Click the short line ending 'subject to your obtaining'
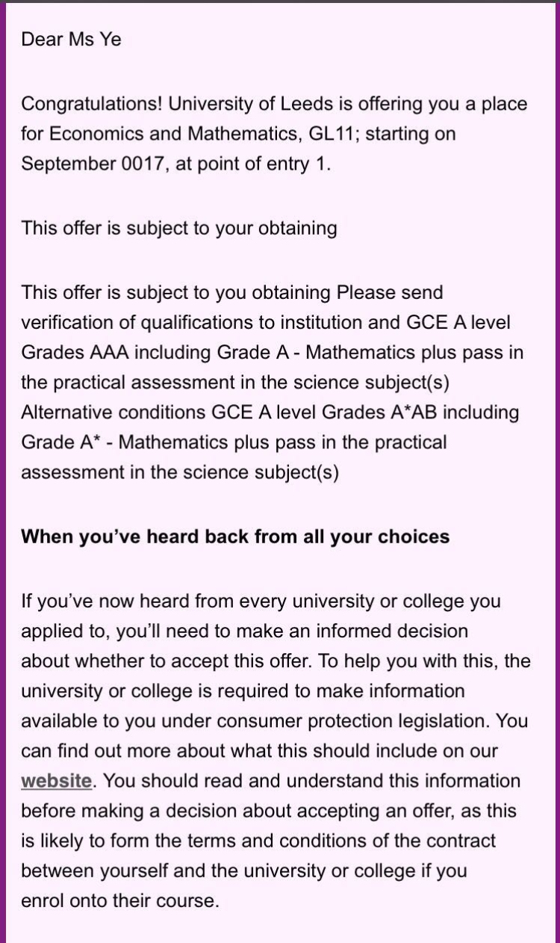 [179, 228]
